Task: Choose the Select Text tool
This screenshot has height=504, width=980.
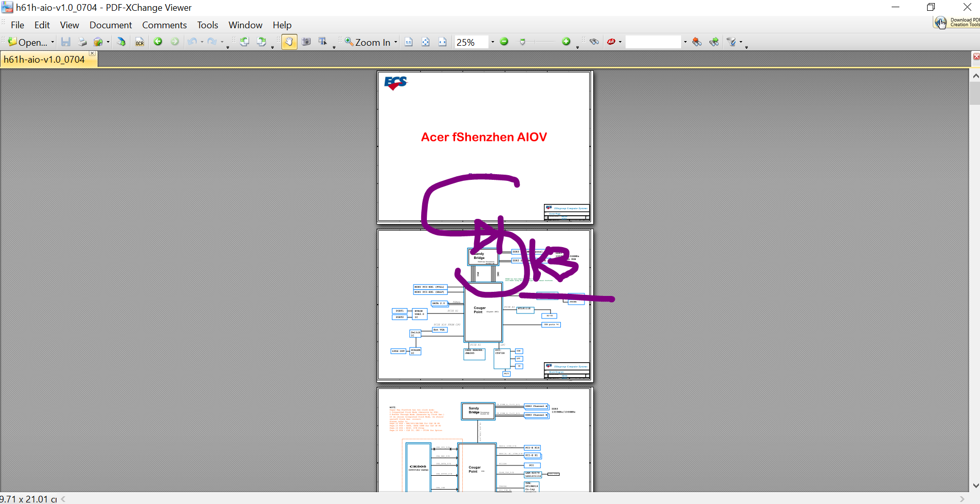Action: 323,42
